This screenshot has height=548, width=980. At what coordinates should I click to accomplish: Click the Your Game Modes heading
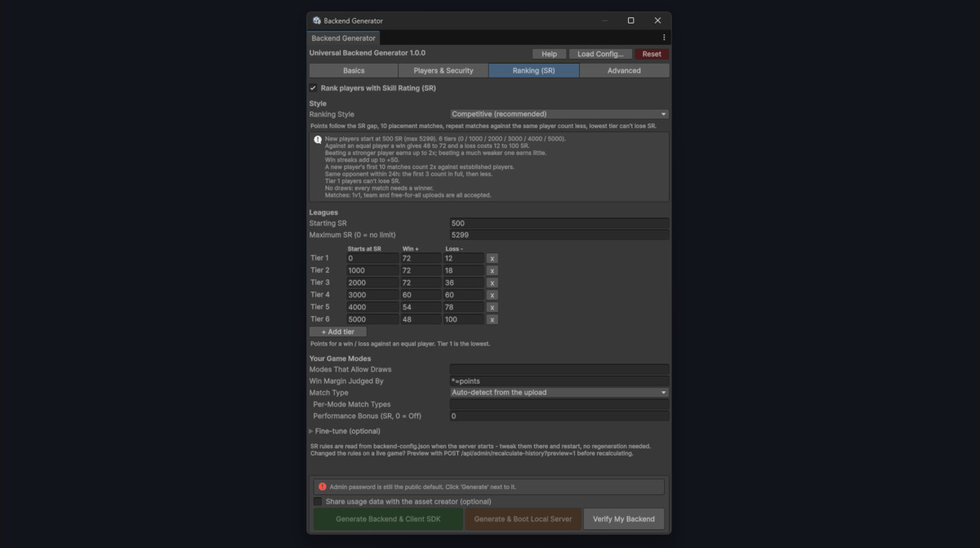tap(340, 359)
